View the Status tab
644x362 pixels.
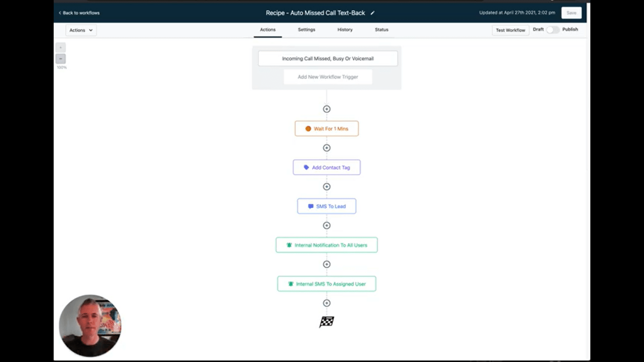381,30
